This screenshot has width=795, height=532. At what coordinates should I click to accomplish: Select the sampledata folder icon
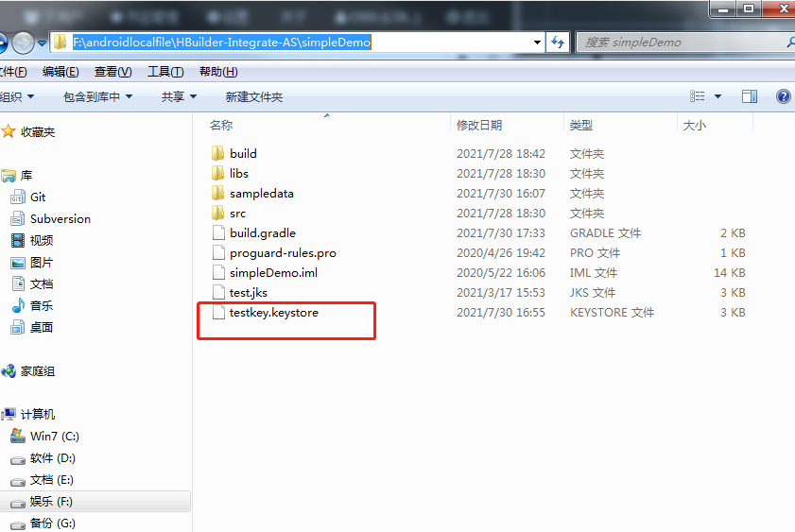tap(218, 193)
